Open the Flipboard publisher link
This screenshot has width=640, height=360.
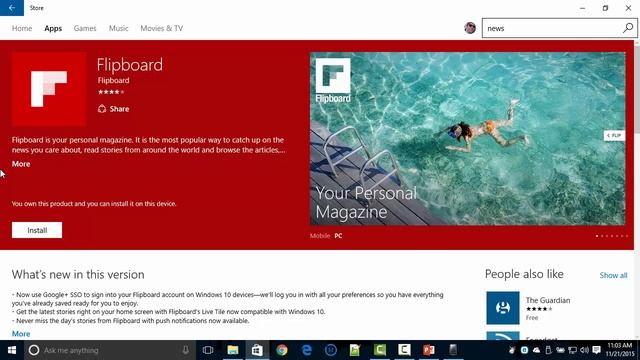[113, 80]
